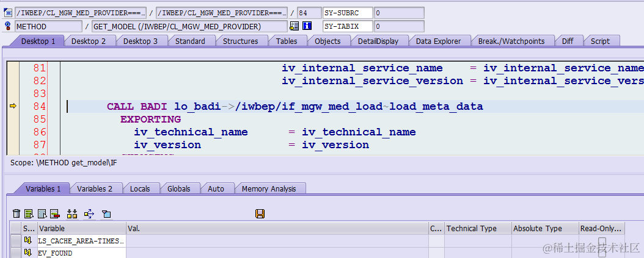Switch to the Desktop 2 tab

pos(89,41)
